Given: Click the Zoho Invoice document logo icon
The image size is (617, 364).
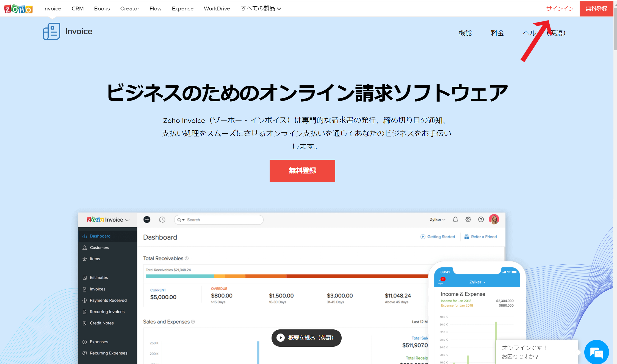Looking at the screenshot, I should (x=51, y=31).
